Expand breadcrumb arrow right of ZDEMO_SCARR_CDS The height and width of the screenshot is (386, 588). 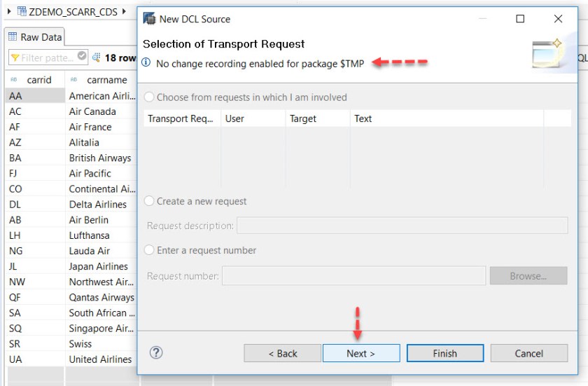point(124,11)
